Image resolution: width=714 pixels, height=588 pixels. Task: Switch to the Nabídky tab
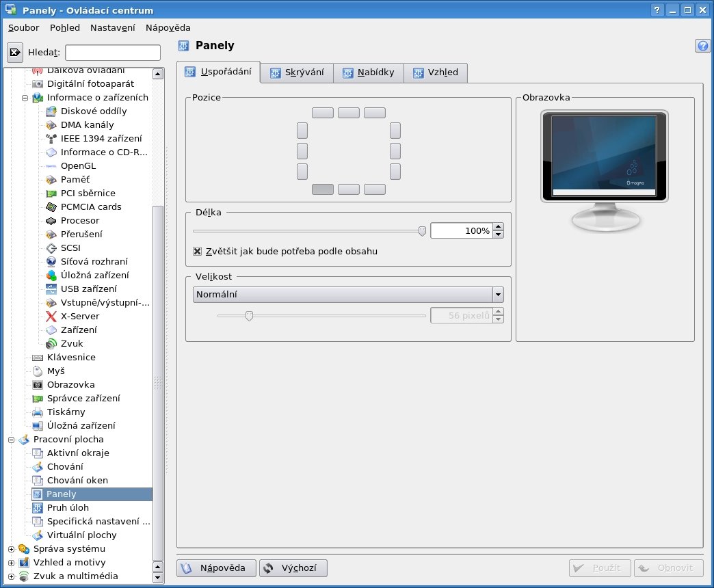(x=369, y=72)
